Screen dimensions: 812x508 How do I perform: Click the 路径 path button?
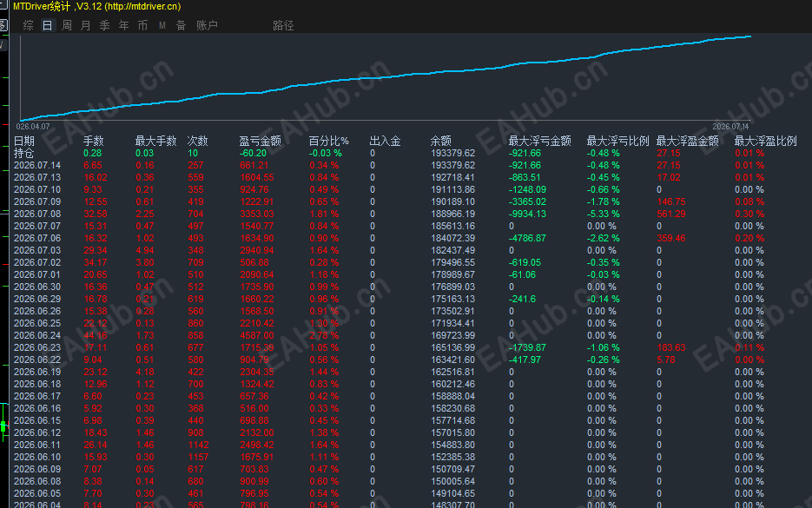tap(283, 25)
